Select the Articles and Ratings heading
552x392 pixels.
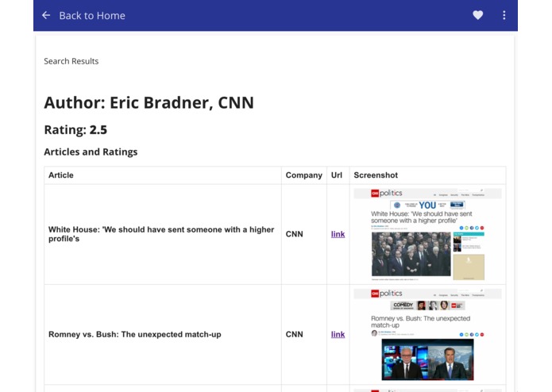[91, 152]
